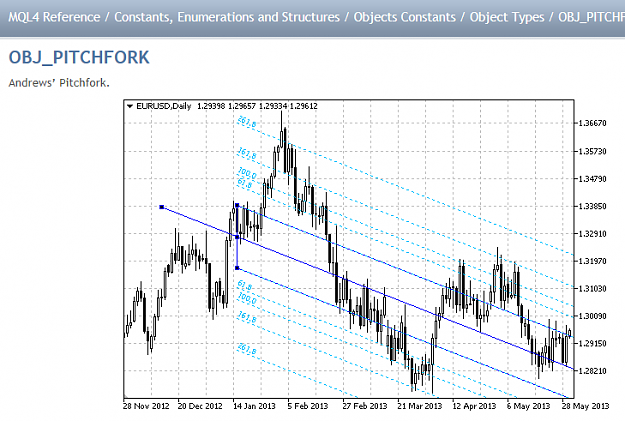Click the 1.31970 price label
The image size is (625, 421).
coord(592,261)
